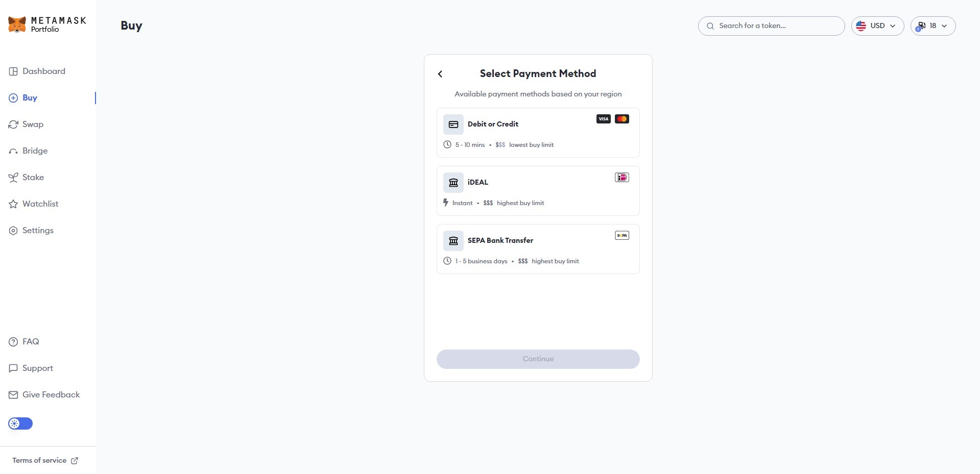
Task: Select the Bridge icon in sidebar
Action: [x=13, y=151]
